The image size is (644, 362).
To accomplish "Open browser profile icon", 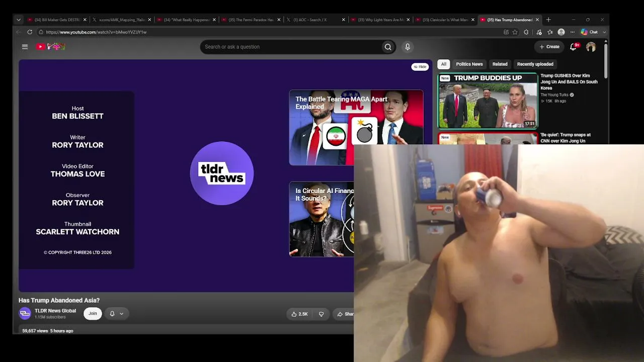I will click(x=561, y=32).
